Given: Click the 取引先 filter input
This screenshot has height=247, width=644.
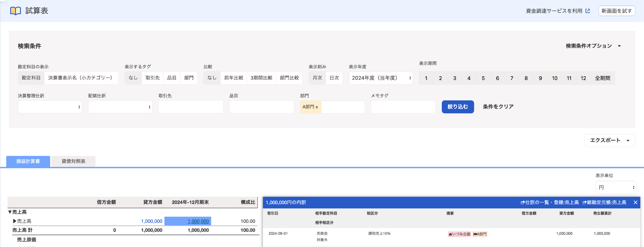Looking at the screenshot, I should [191, 107].
